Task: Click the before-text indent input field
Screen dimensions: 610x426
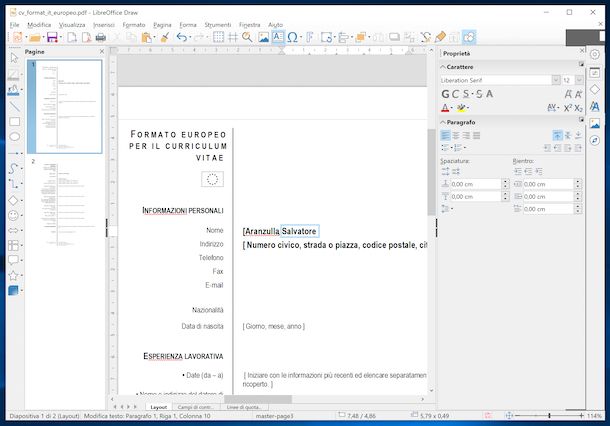Action: (x=549, y=184)
